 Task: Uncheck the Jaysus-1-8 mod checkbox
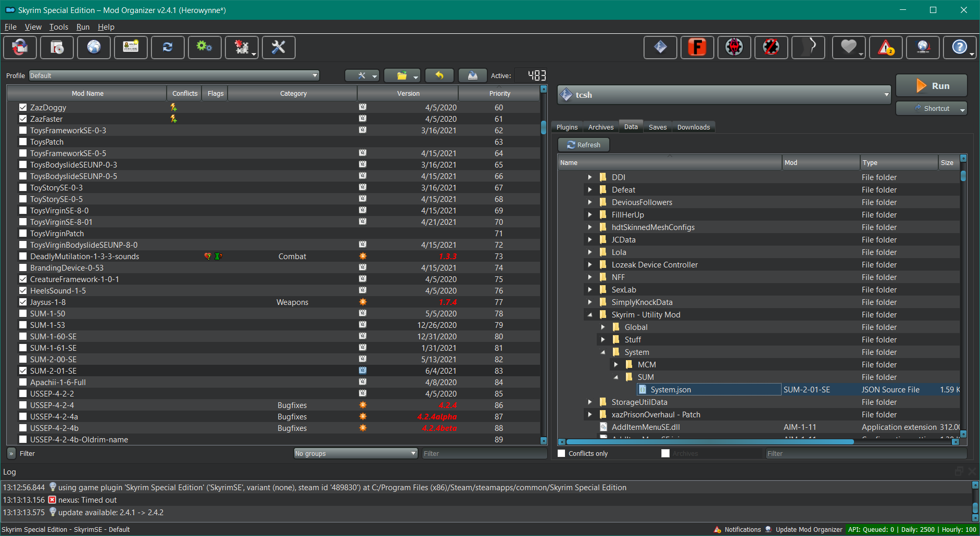(x=23, y=302)
